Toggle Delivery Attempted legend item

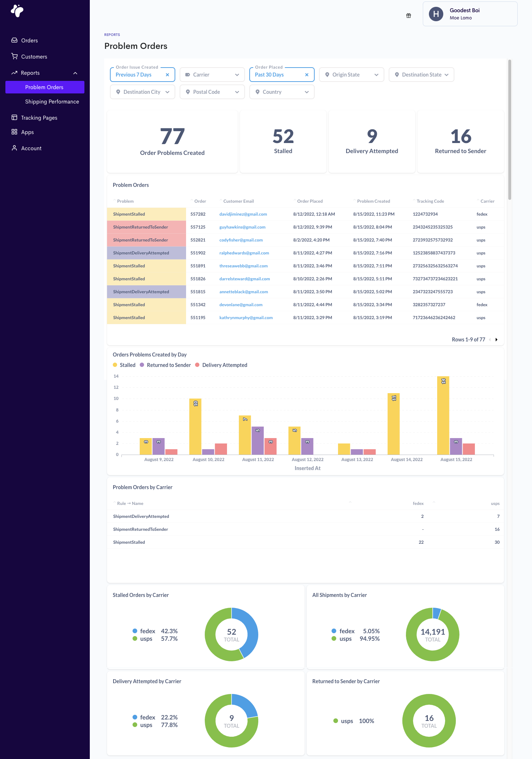(221, 365)
